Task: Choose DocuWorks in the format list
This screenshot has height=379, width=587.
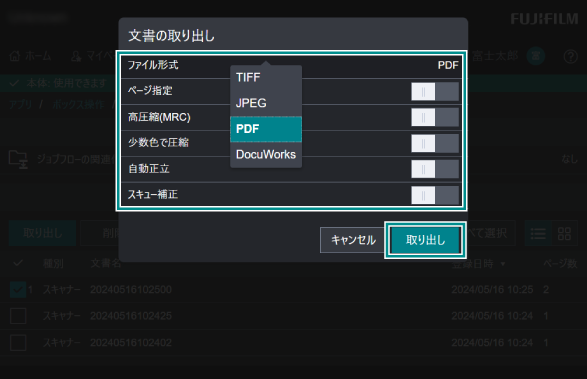Action: 266,155
